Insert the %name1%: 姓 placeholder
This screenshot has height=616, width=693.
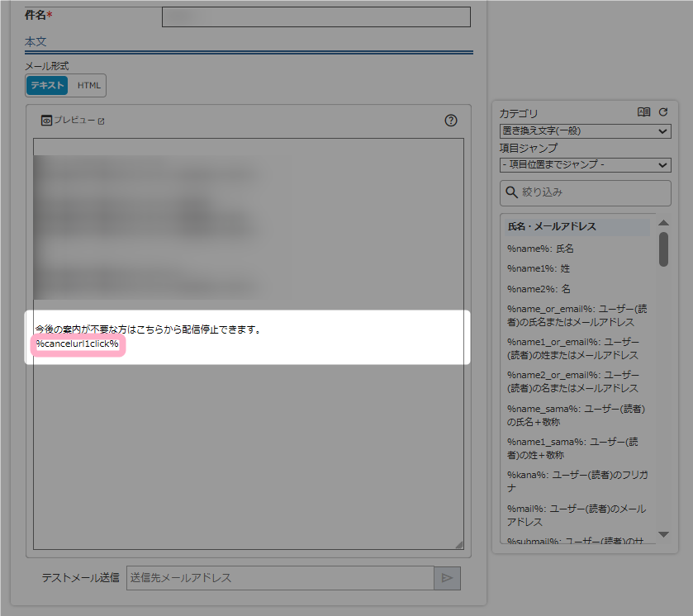click(539, 268)
